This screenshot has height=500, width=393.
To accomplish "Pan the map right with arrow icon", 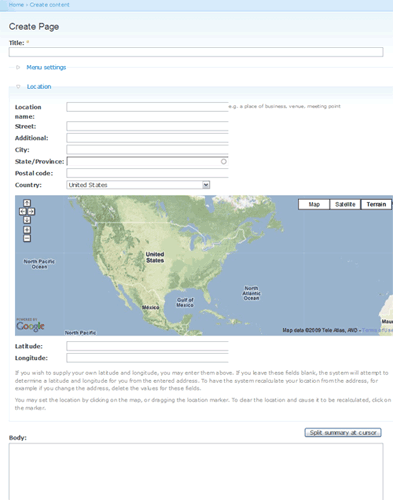I will pyautogui.click(x=31, y=211).
